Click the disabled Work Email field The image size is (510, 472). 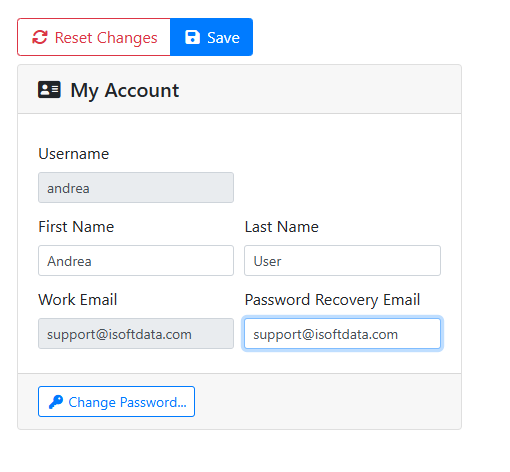pyautogui.click(x=136, y=334)
